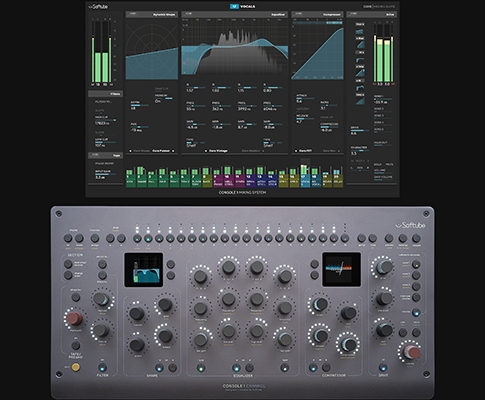This screenshot has height=400, width=485.
Task: Select the Core Panner shape model
Action: tap(161, 151)
